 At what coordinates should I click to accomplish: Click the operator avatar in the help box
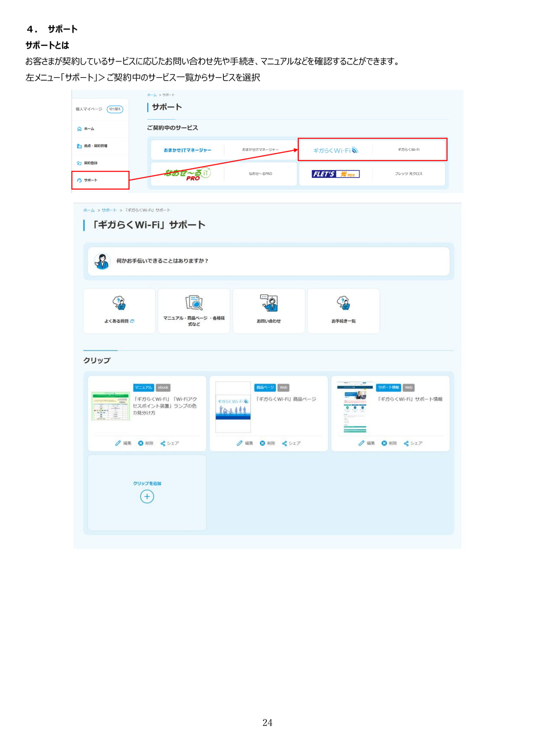tap(102, 261)
